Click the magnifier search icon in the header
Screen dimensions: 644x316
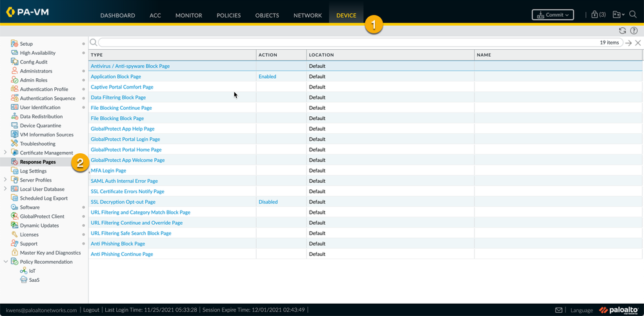click(633, 14)
